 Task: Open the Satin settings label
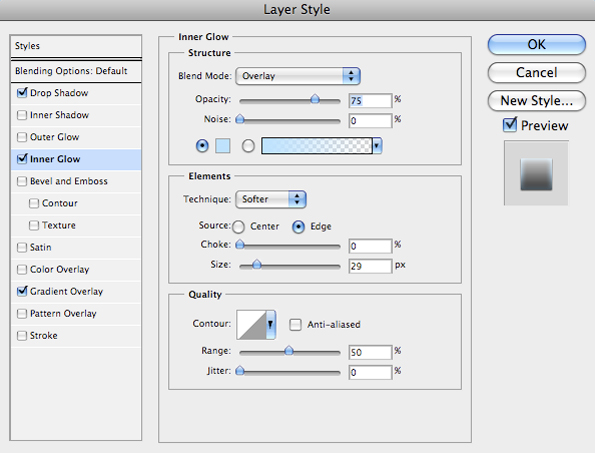[x=41, y=247]
